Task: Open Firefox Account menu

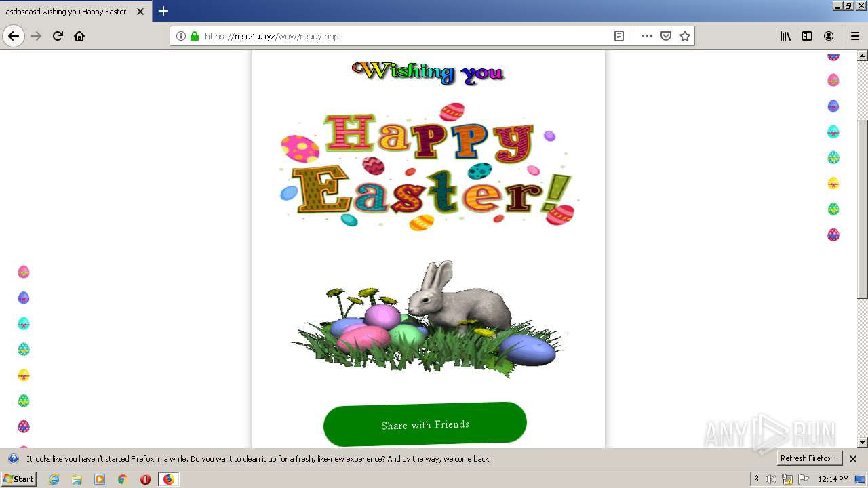Action: 829,36
